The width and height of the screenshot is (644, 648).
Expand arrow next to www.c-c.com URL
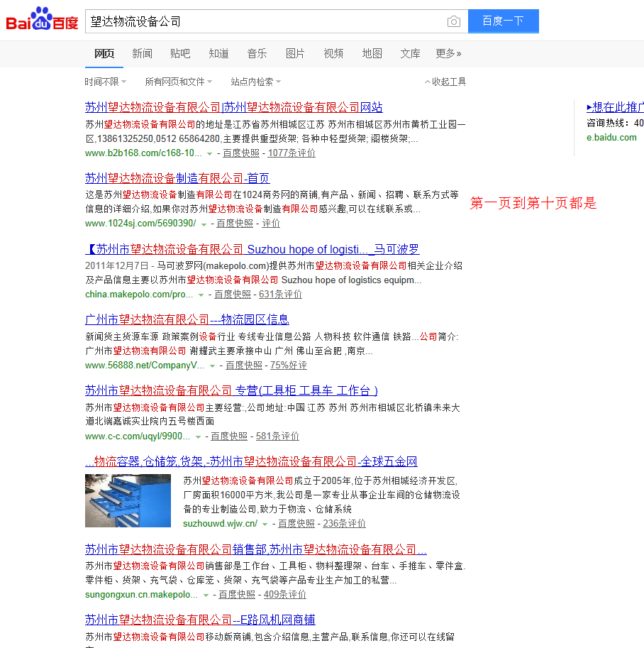[199, 437]
